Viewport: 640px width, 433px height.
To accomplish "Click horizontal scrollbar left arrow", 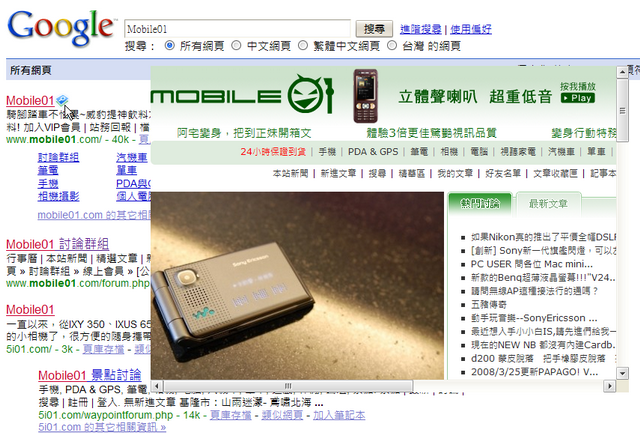I will point(157,386).
